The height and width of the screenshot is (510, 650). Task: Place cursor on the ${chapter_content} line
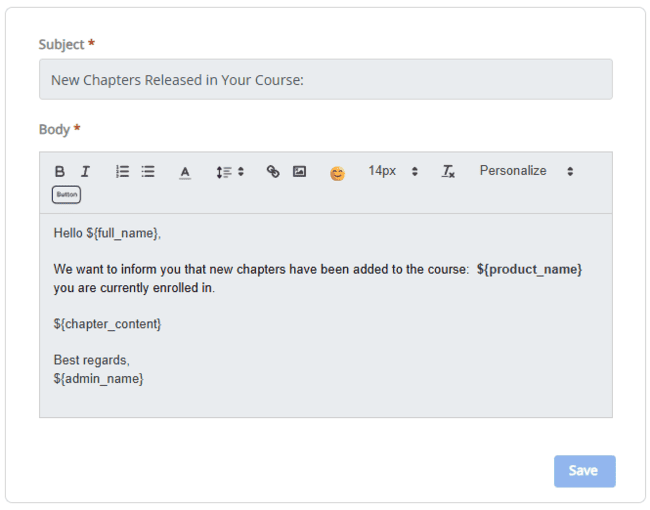[x=108, y=324]
